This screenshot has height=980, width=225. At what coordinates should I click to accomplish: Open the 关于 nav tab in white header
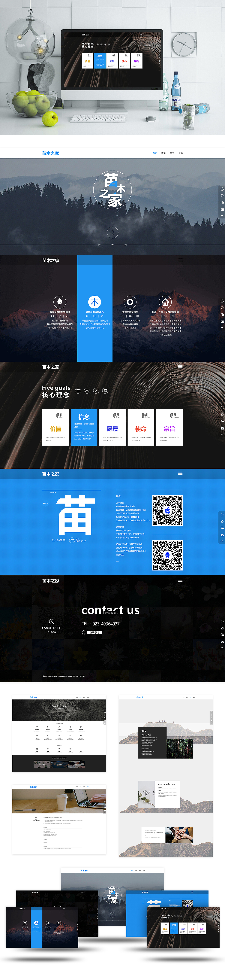click(x=172, y=153)
